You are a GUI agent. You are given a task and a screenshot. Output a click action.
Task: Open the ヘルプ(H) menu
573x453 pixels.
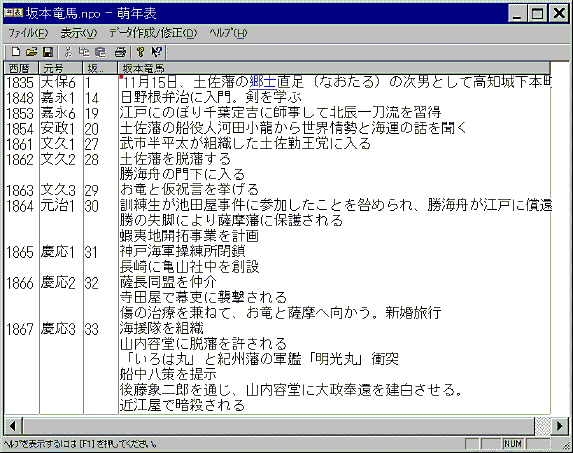pos(228,33)
